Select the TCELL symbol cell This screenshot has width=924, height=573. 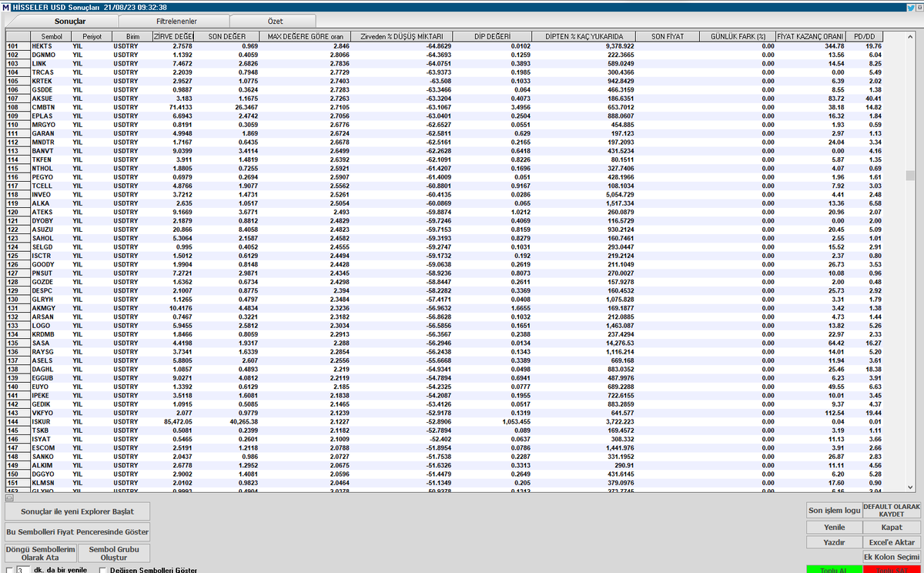click(x=51, y=186)
